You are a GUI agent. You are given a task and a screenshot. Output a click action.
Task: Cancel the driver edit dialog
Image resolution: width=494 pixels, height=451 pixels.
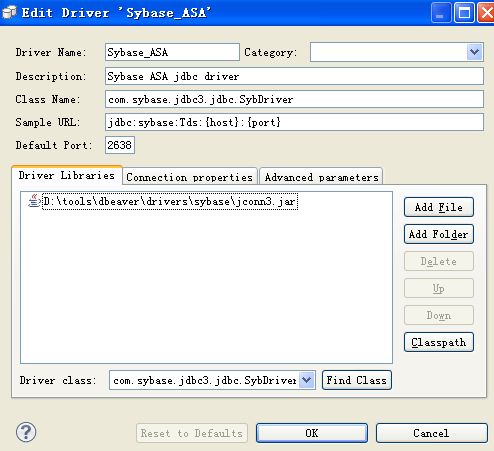tap(432, 433)
